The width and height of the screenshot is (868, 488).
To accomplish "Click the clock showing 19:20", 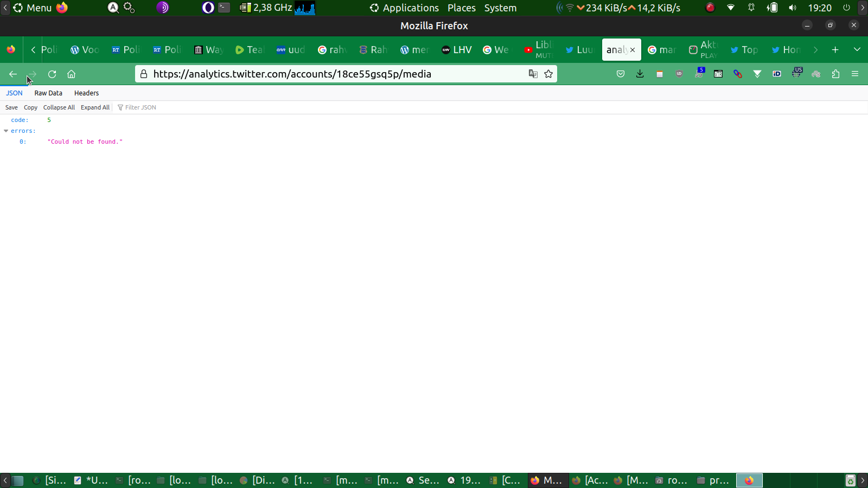I will (820, 8).
